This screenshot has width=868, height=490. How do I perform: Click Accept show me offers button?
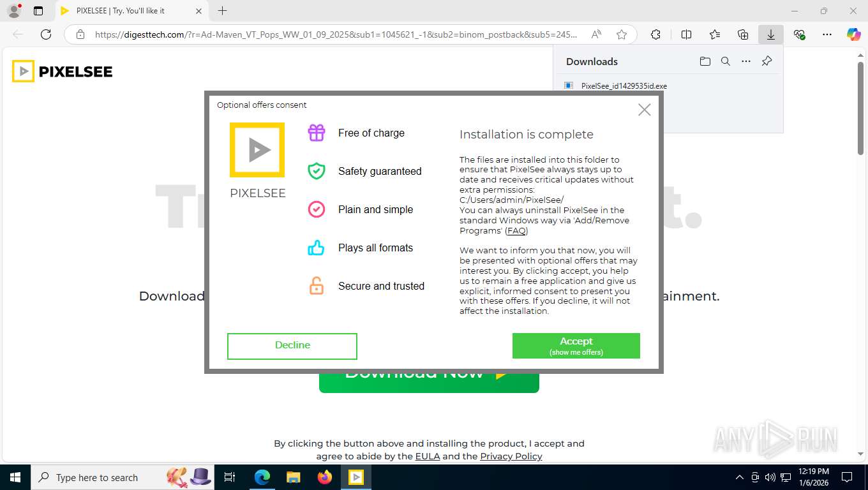(x=576, y=346)
